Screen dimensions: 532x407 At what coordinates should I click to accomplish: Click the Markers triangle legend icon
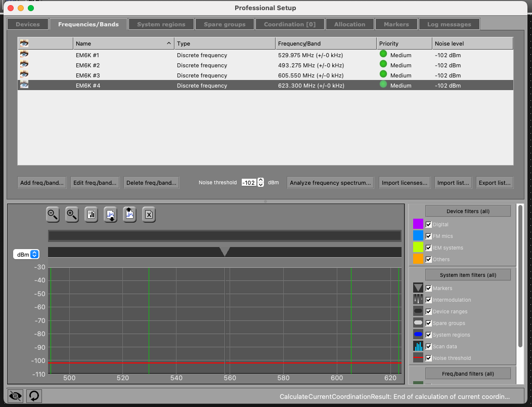(x=418, y=288)
